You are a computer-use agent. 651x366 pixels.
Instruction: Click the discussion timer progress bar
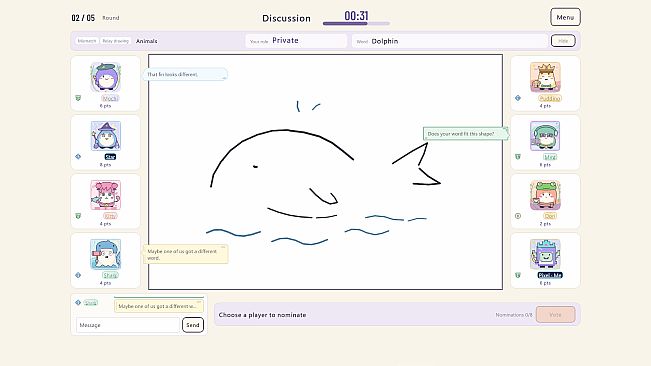356,24
